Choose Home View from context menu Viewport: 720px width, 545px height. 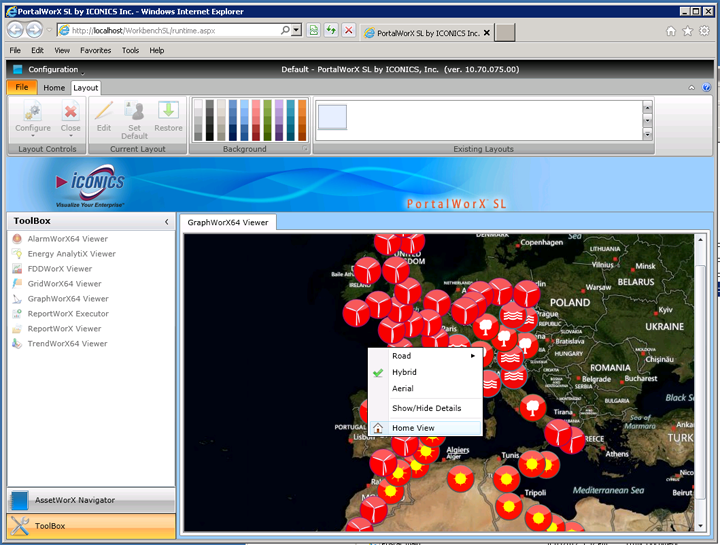[413, 428]
